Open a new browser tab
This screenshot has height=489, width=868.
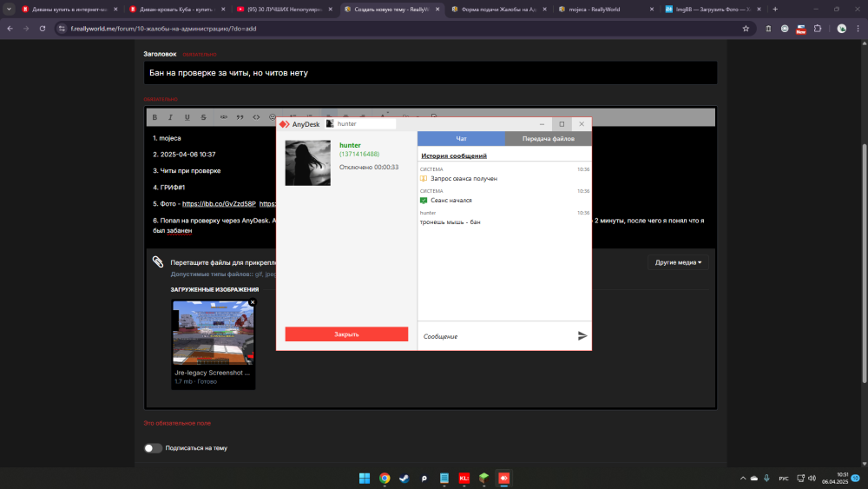click(775, 9)
